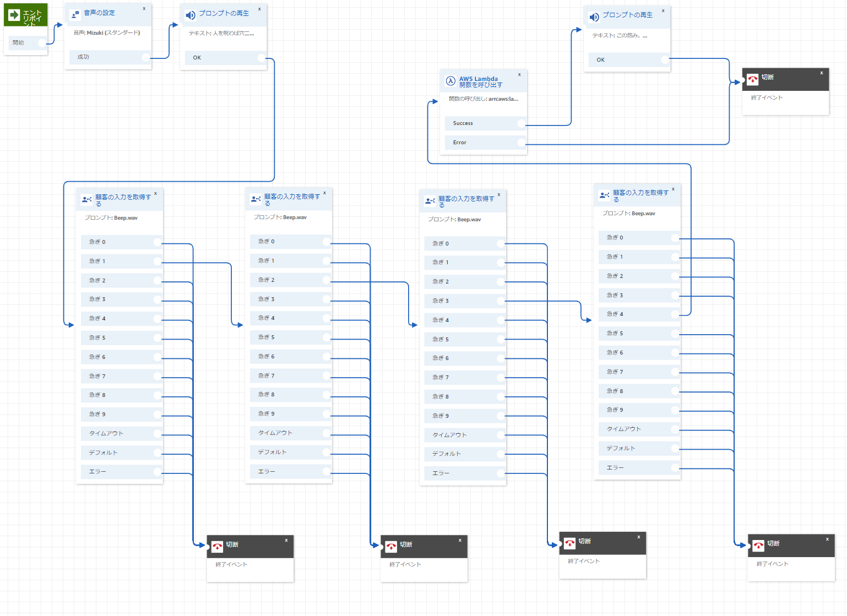Screen dimensions: 847x616
Task: Remove the 音声の設定 block with its x
Action: coord(144,8)
